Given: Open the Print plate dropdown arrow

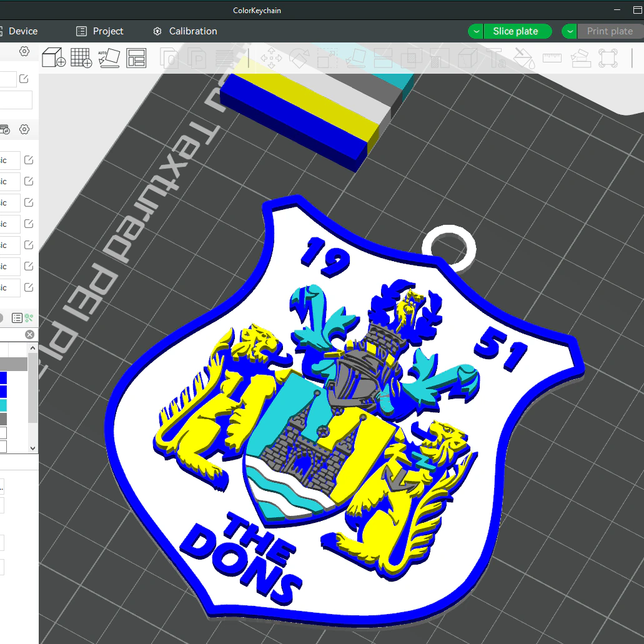Looking at the screenshot, I should coord(570,31).
